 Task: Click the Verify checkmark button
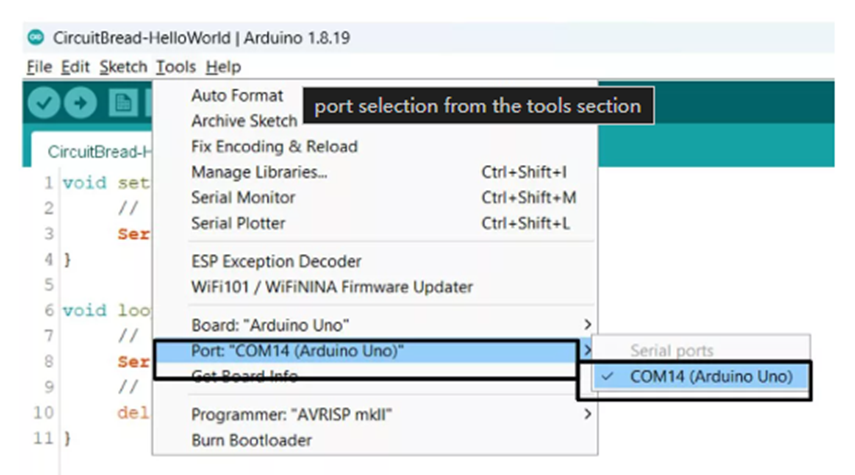click(44, 103)
